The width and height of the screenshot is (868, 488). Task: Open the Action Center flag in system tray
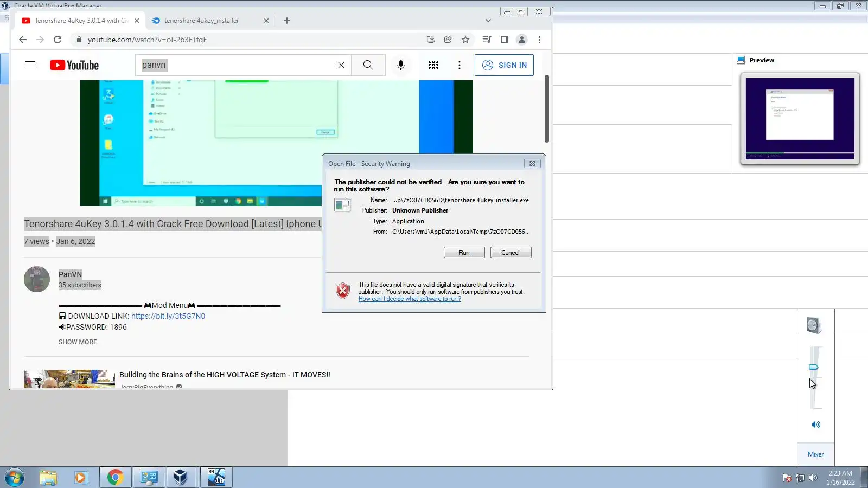pyautogui.click(x=787, y=478)
